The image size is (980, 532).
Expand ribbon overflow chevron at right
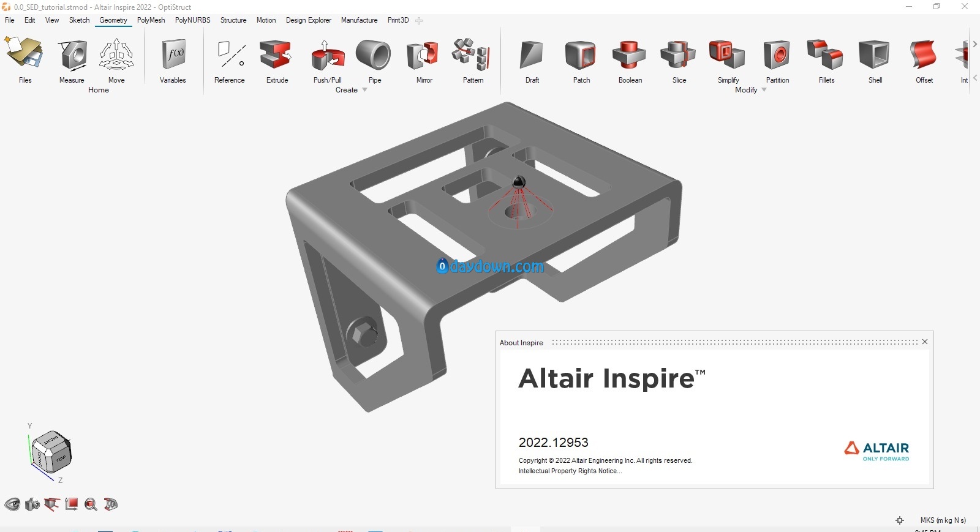click(x=975, y=44)
